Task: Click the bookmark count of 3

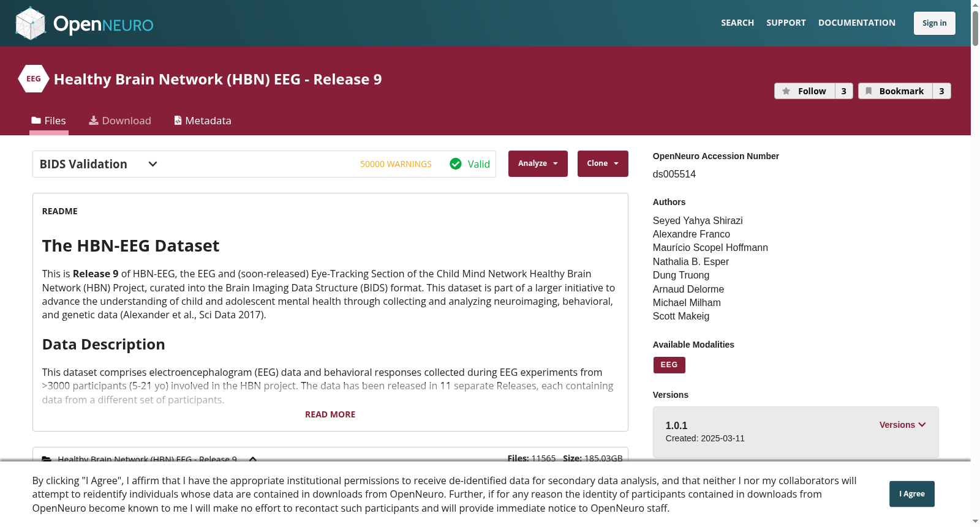Action: click(941, 91)
